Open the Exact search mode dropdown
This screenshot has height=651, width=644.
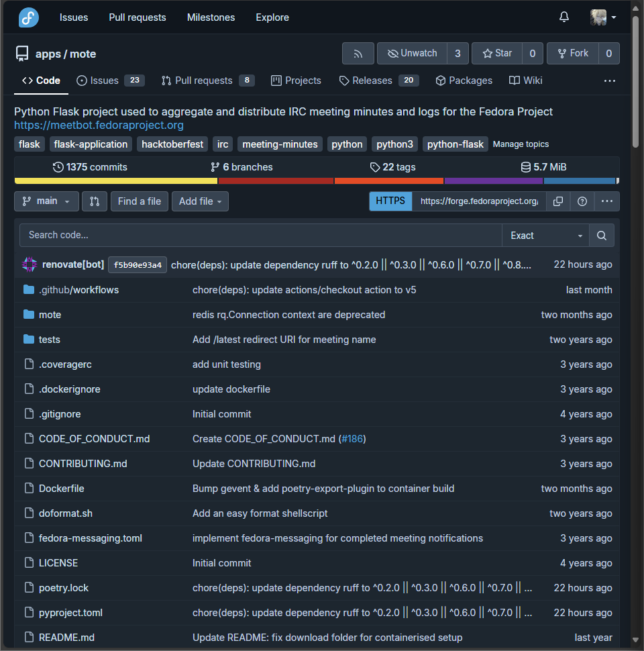tap(545, 235)
